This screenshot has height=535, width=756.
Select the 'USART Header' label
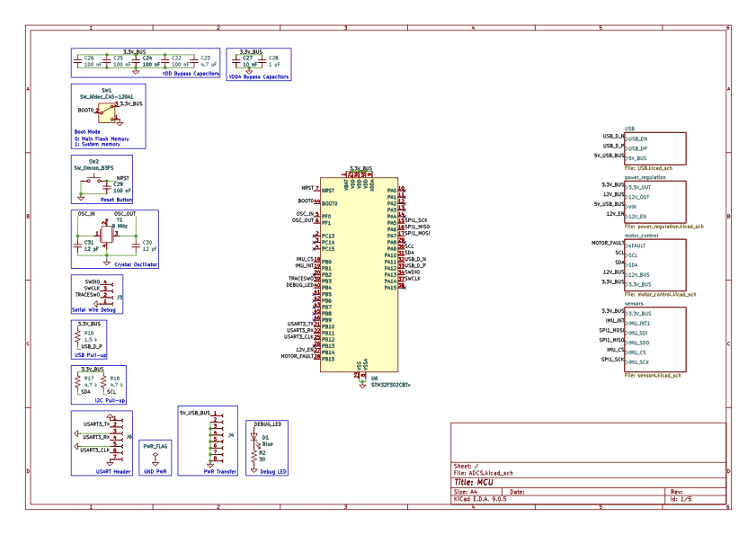point(113,472)
